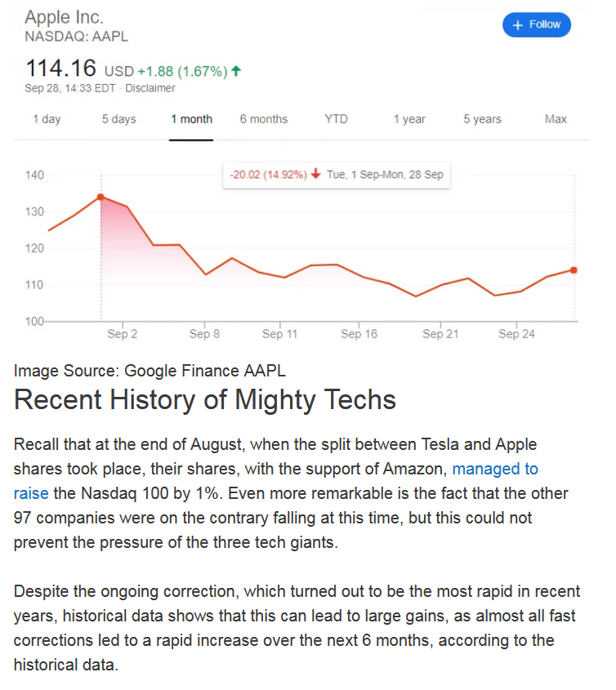This screenshot has height=690, width=616.
Task: Click the Sep 8 date label on axis
Action: click(x=204, y=334)
